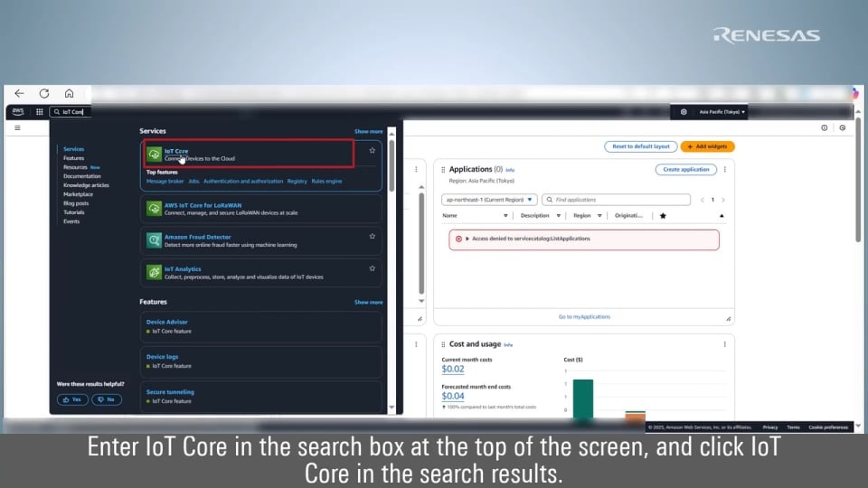
Task: Reload the page with refresh icon
Action: tap(44, 93)
